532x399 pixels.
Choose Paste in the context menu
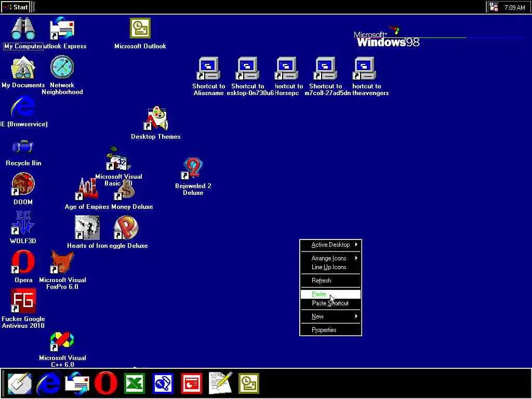[x=331, y=294]
